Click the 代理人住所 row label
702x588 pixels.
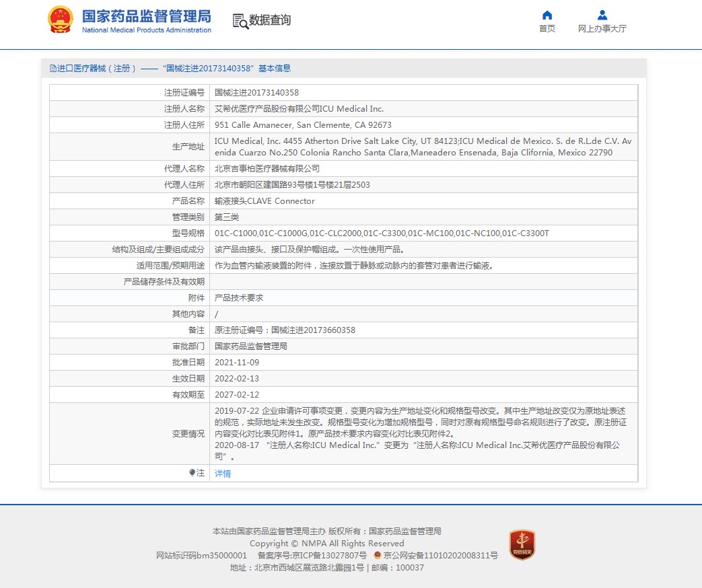tap(184, 185)
